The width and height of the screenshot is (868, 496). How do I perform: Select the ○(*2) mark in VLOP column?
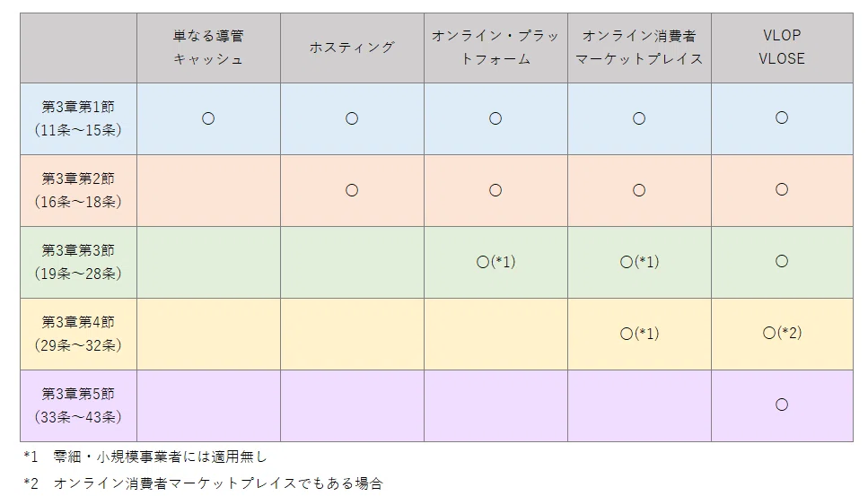pyautogui.click(x=782, y=333)
